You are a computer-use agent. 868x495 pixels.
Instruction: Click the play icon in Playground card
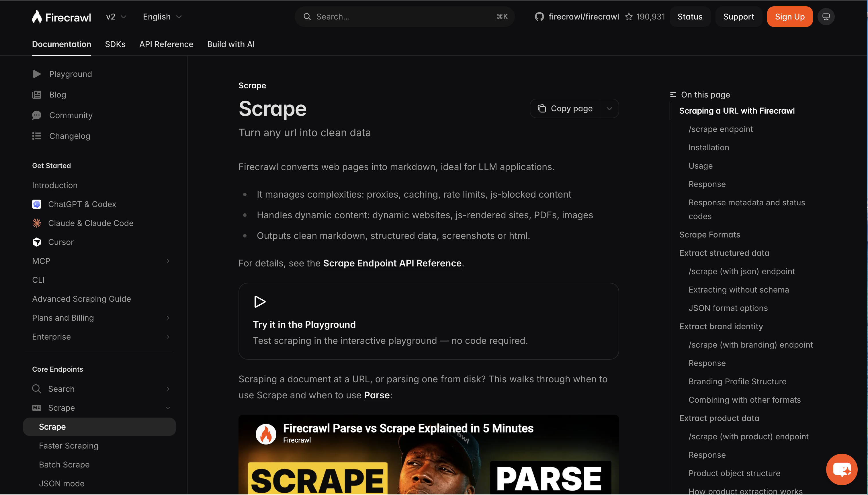tap(259, 301)
